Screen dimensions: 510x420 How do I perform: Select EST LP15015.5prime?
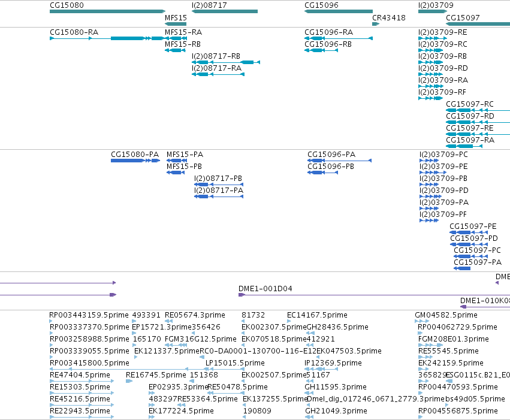(235, 363)
